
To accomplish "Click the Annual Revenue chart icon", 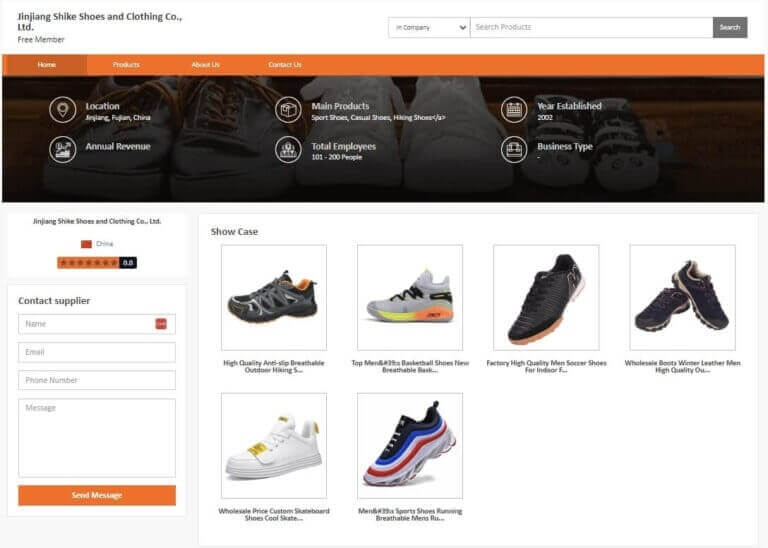I will (63, 149).
